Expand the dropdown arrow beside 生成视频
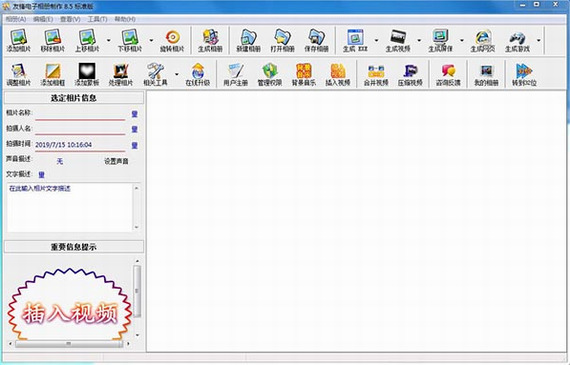 click(419, 40)
